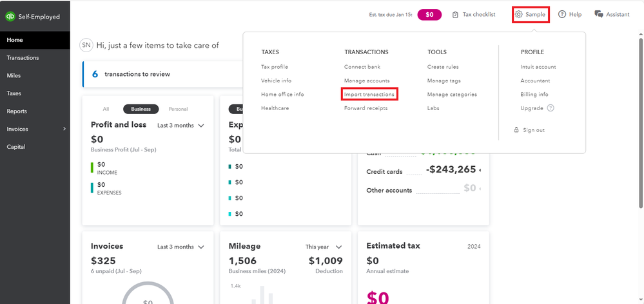The width and height of the screenshot is (644, 304).
Task: Open Taxes in sidebar
Action: (35, 93)
